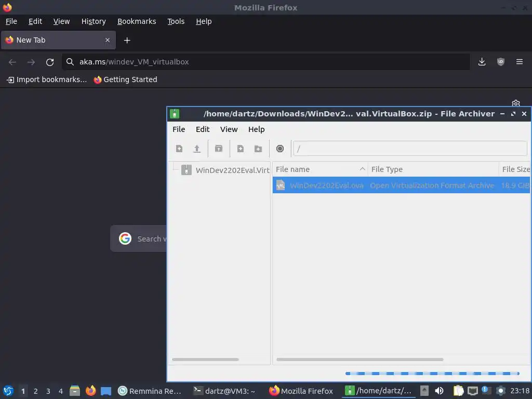Select the New Tab browser tab
The height and width of the screenshot is (399, 532).
(58, 40)
